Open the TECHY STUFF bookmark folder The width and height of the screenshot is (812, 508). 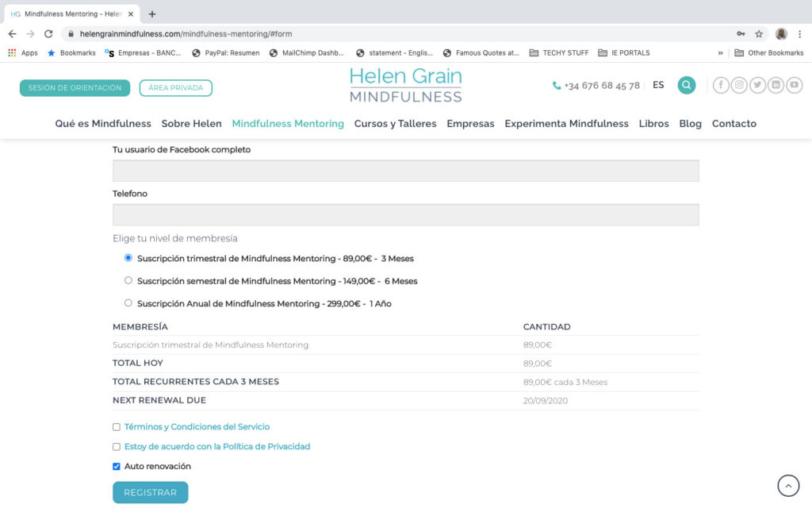(x=559, y=53)
